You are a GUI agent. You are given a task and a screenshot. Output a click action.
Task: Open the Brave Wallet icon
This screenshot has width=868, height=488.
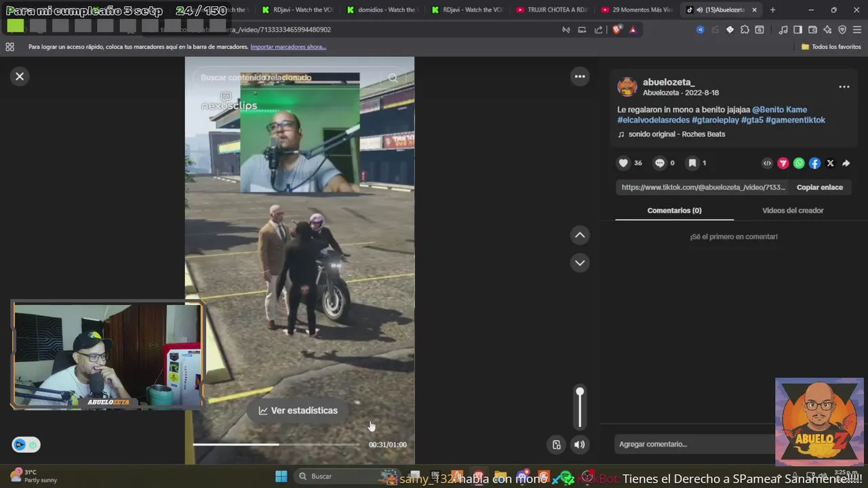812,30
